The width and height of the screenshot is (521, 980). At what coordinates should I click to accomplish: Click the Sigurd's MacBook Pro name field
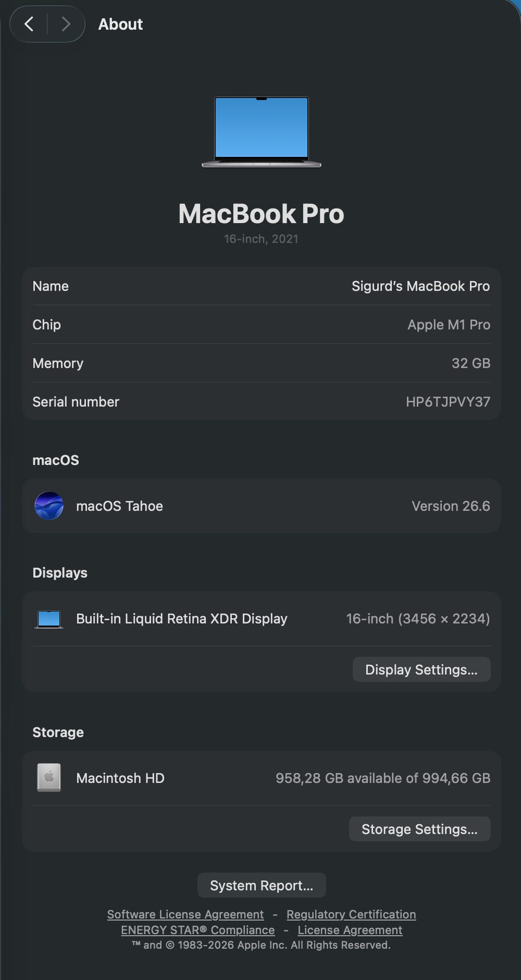coord(421,286)
